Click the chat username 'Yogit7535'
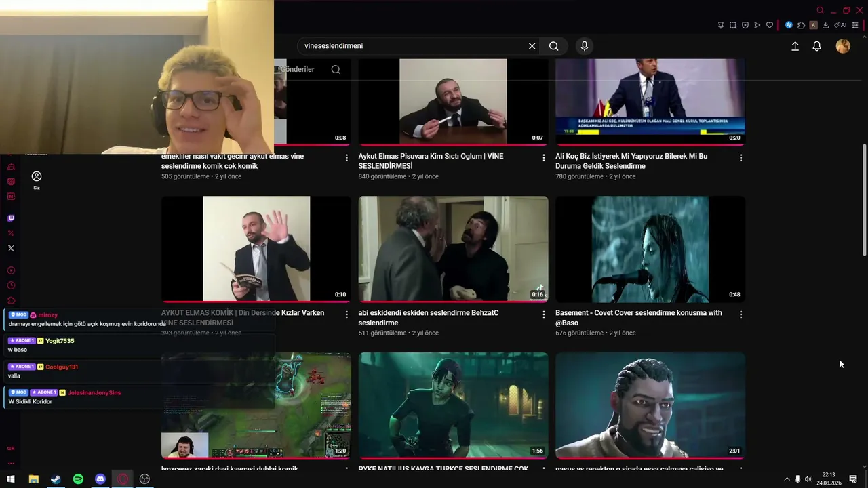The width and height of the screenshot is (868, 488). (x=60, y=341)
